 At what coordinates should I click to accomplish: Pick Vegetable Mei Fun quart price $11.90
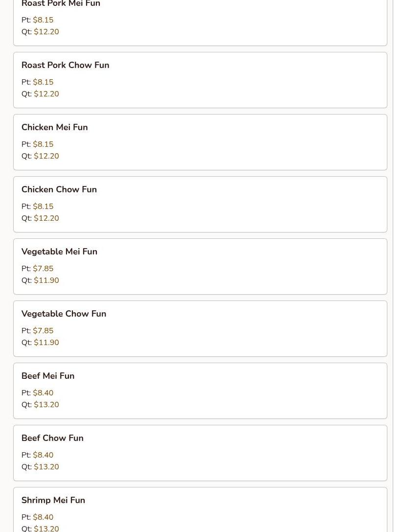tap(46, 280)
